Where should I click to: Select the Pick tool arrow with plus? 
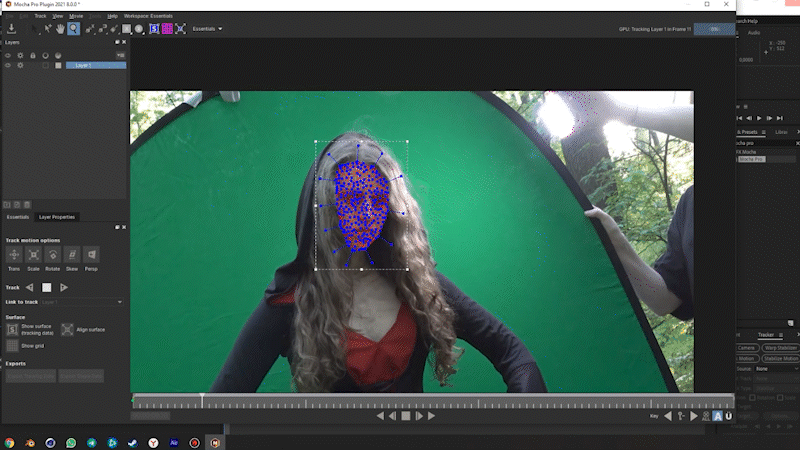tap(47, 29)
